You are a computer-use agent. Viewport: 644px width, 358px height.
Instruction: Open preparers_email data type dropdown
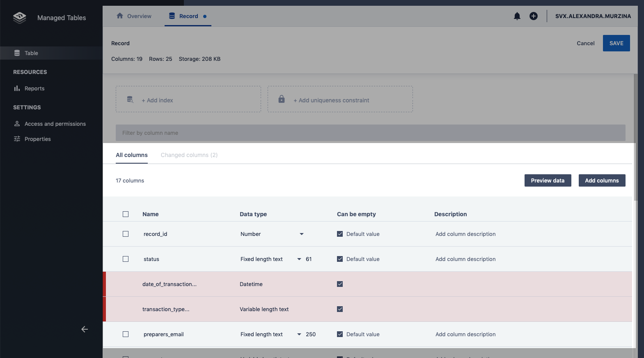(x=299, y=334)
